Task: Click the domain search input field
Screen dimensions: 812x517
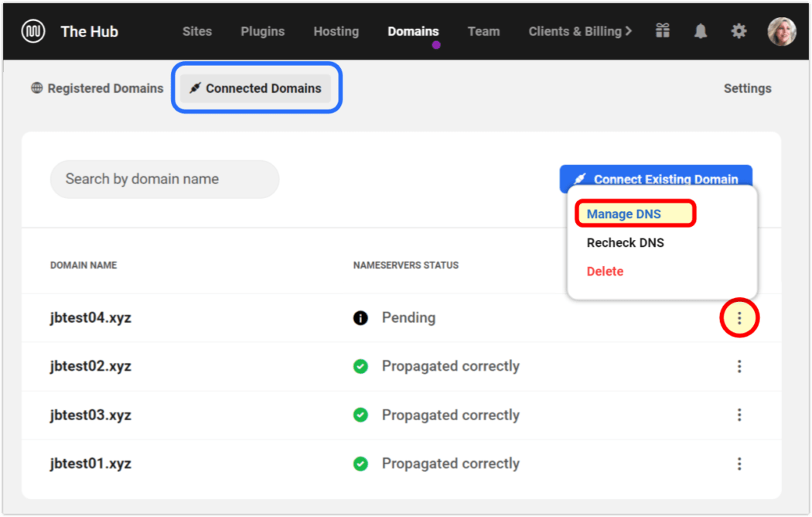Action: click(164, 179)
